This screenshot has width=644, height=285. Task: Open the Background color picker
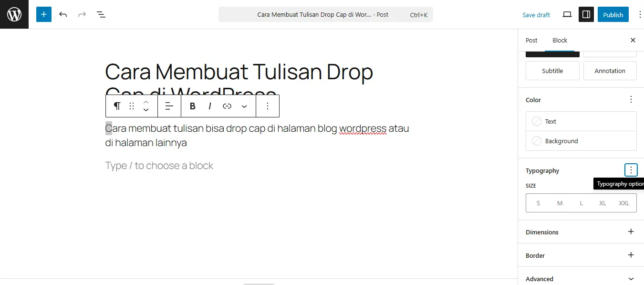click(581, 141)
